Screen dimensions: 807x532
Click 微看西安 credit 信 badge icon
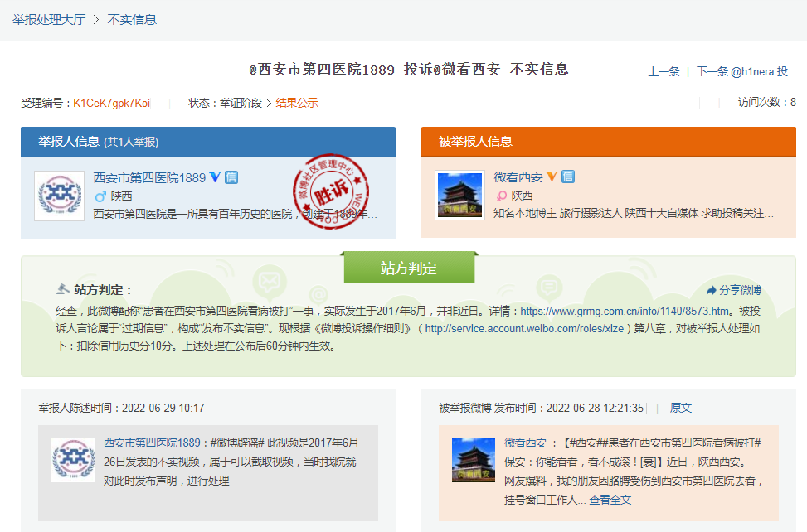pyautogui.click(x=568, y=177)
